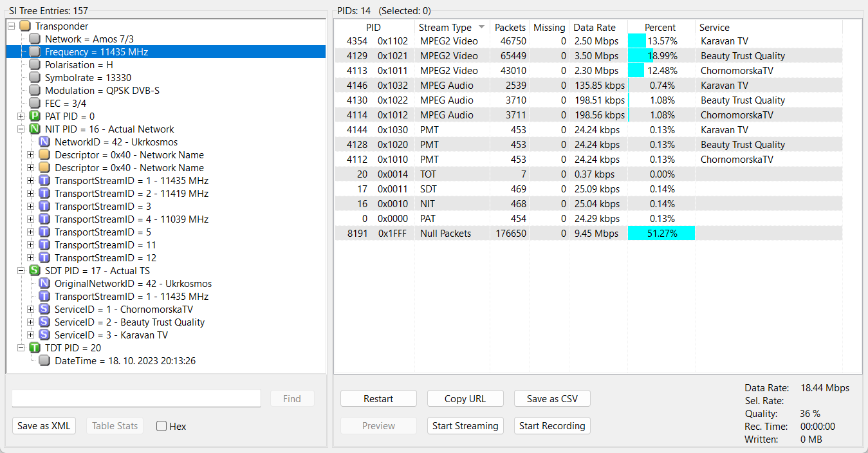
Task: Click the Restart button
Action: coord(378,399)
